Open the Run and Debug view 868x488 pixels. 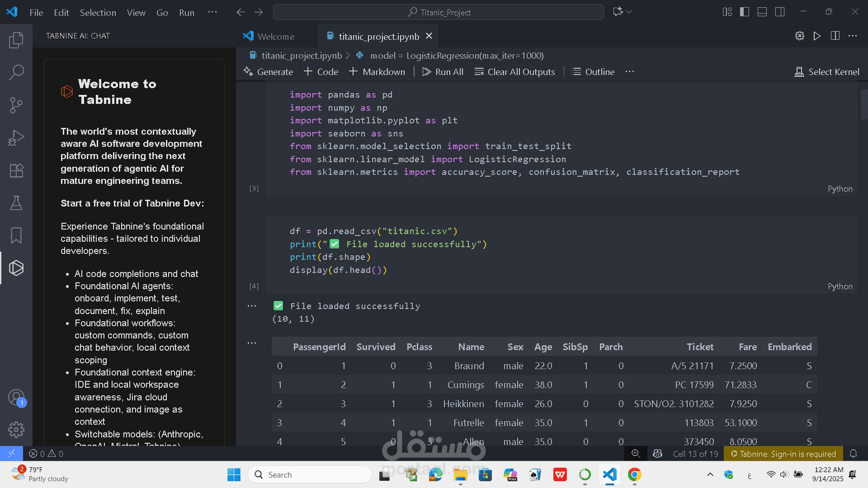pyautogui.click(x=16, y=138)
